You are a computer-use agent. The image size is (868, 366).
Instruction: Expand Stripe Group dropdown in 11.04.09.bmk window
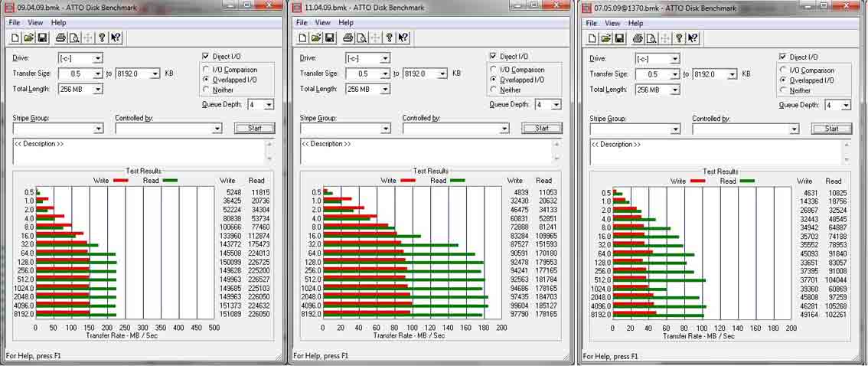pos(385,129)
